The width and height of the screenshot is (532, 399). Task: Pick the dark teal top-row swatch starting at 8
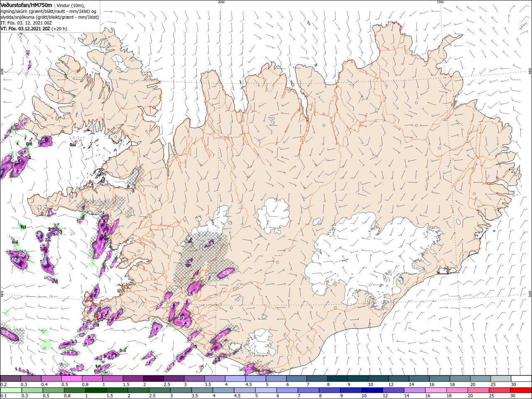click(x=337, y=379)
